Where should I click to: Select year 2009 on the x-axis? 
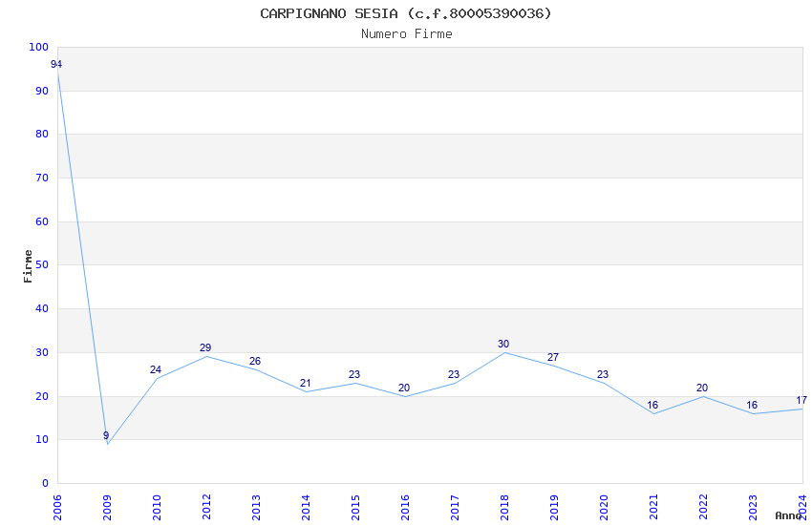pos(107,508)
